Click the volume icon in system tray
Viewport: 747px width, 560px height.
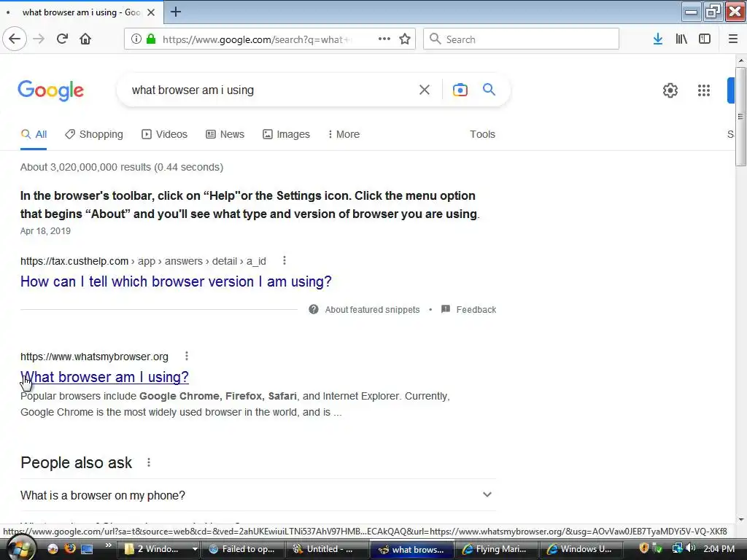[691, 548]
